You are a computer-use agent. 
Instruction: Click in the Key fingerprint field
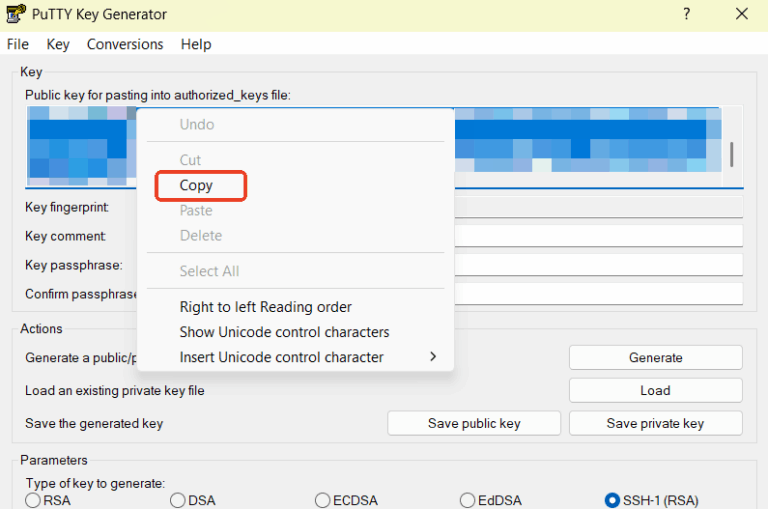599,207
